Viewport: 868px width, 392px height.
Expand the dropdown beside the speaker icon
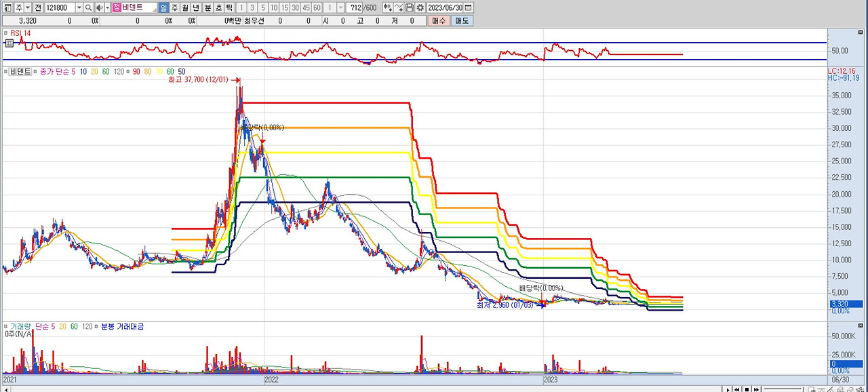point(108,7)
